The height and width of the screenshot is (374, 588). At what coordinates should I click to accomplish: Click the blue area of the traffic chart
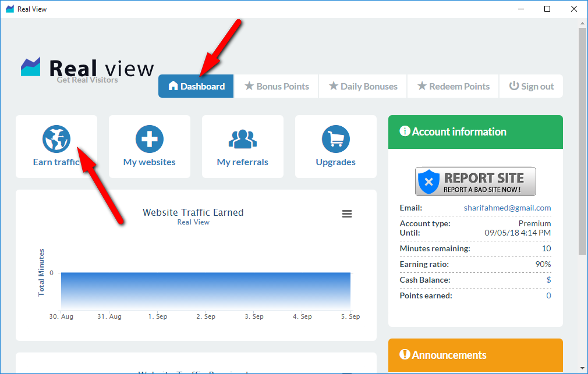[206, 291]
